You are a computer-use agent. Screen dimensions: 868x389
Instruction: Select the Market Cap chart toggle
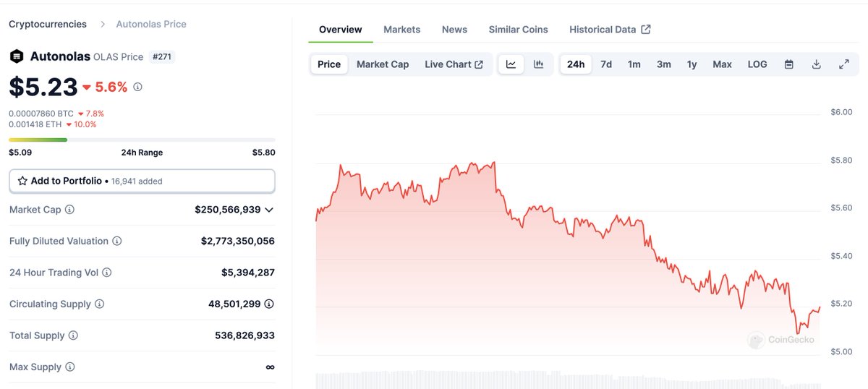(383, 64)
